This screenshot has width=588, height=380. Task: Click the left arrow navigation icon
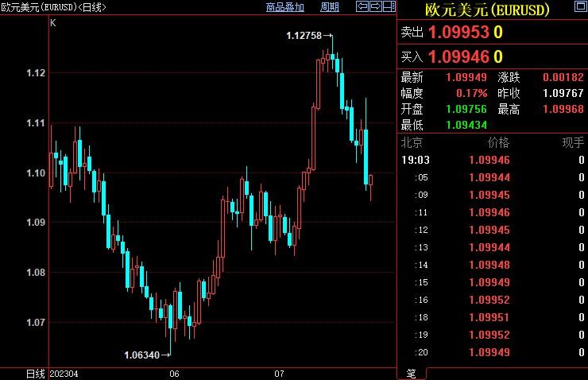362,7
